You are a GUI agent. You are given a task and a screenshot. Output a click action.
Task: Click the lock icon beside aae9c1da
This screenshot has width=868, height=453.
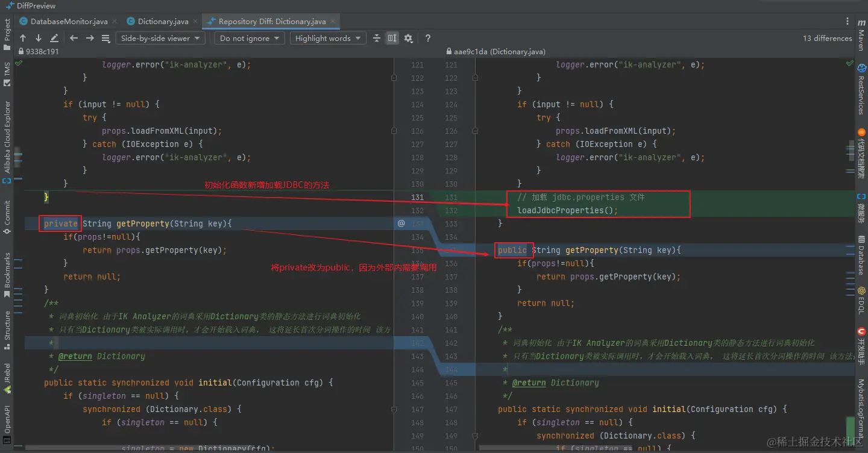(448, 52)
